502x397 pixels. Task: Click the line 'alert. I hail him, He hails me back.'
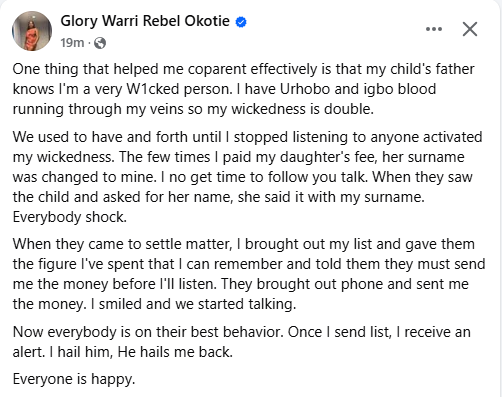(x=123, y=352)
